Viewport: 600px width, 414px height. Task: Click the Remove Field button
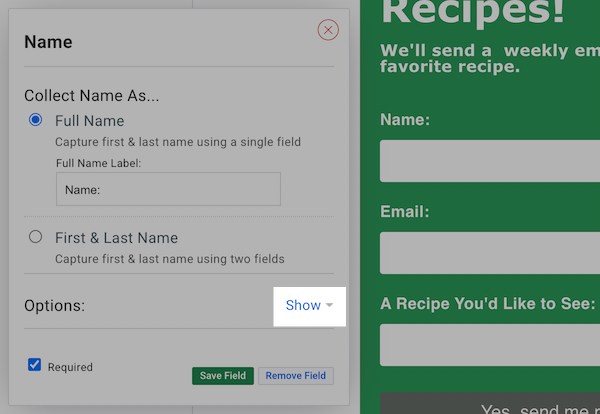pos(295,376)
